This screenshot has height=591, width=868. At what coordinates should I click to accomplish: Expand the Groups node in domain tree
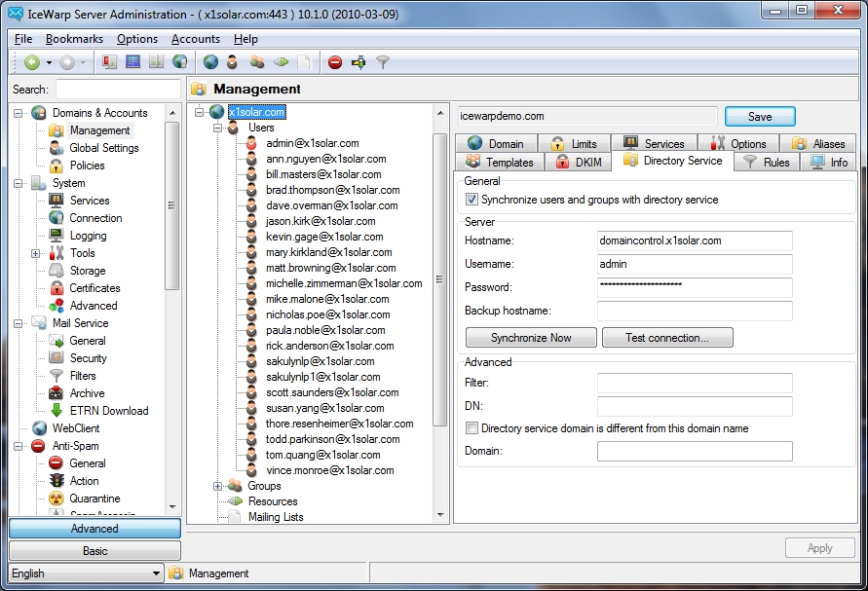[x=217, y=486]
